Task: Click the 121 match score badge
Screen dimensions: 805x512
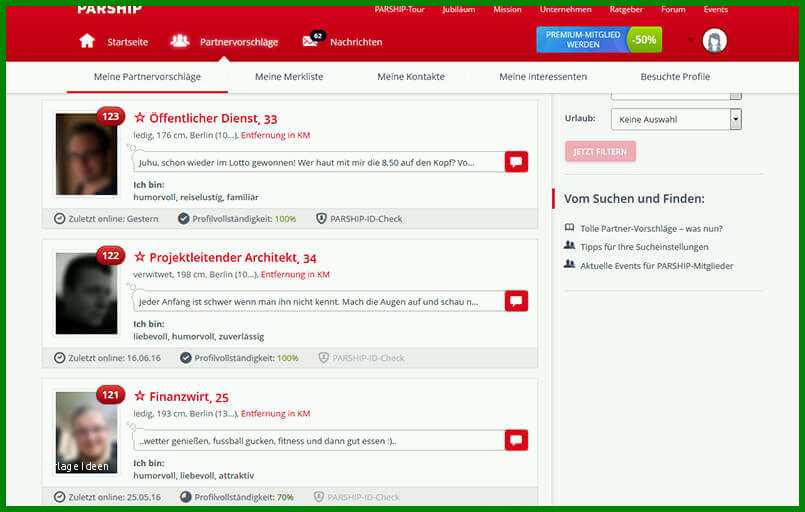Action: (x=110, y=395)
